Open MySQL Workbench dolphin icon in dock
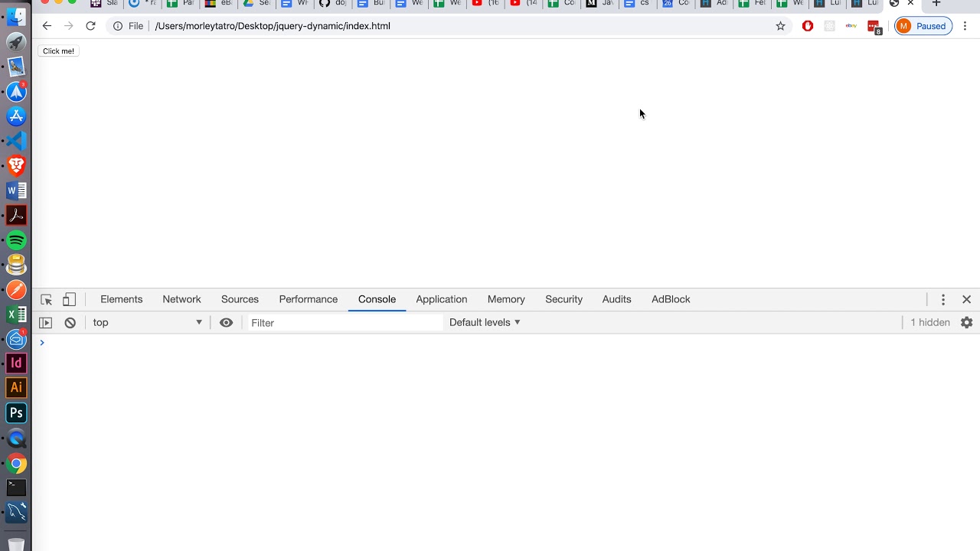 (x=16, y=512)
